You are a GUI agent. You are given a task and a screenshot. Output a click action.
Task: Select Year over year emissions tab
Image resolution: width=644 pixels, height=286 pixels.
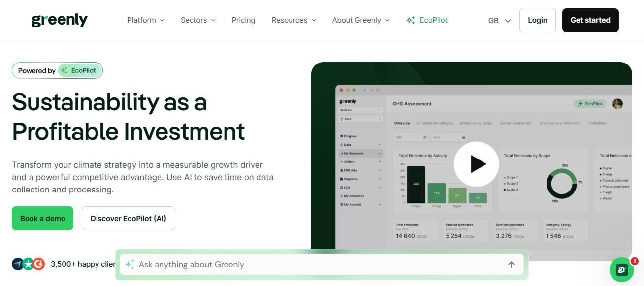pos(559,123)
